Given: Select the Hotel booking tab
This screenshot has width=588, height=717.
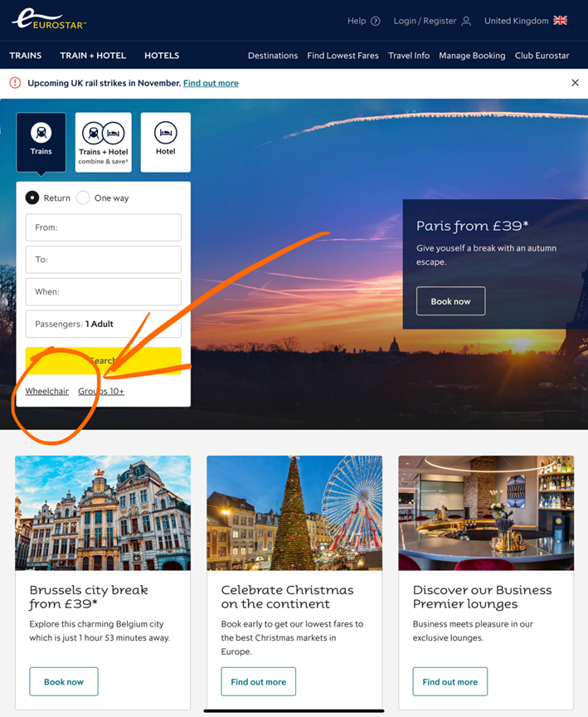Looking at the screenshot, I should 165,142.
